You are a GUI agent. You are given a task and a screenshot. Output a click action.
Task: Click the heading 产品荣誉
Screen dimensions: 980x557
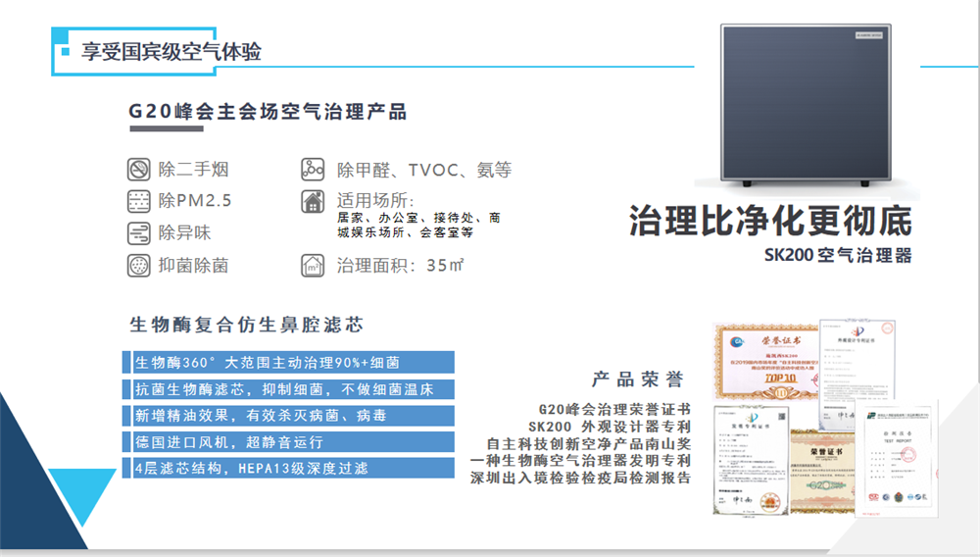[x=638, y=379]
